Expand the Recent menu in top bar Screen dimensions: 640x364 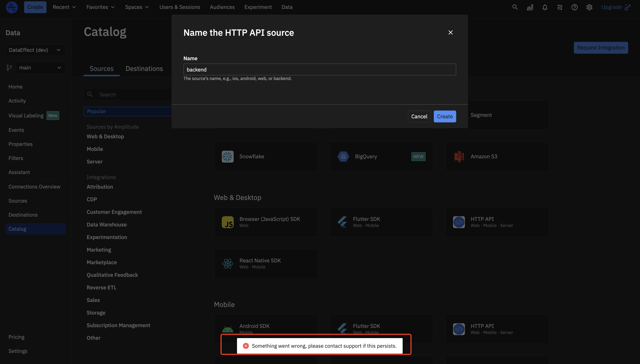[x=64, y=7]
